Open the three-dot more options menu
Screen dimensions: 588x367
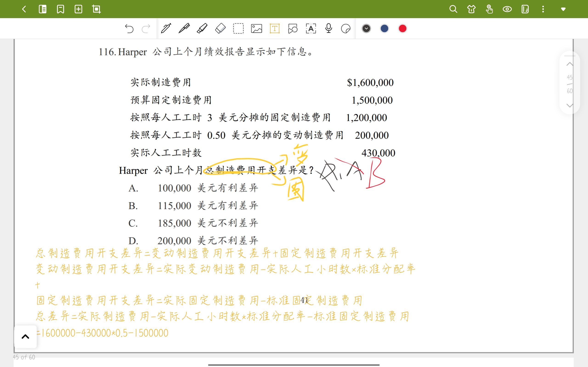point(543,9)
